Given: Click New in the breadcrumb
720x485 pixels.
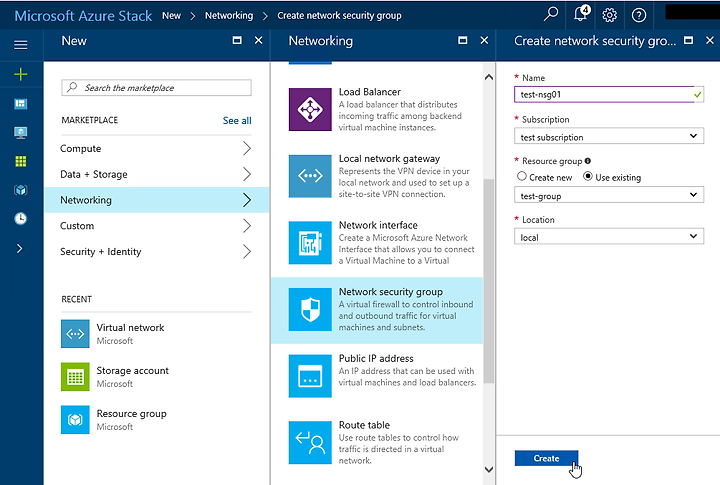Looking at the screenshot, I should pos(171,16).
